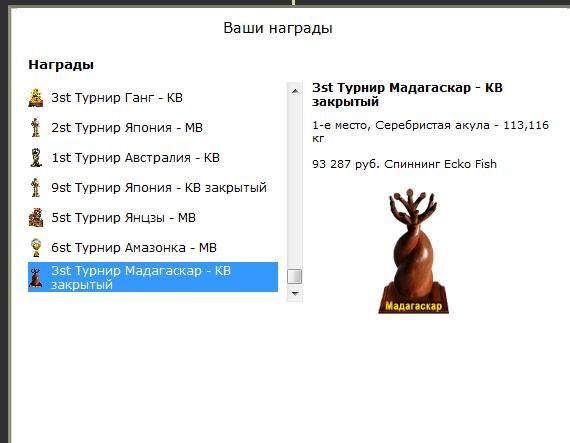Select award 3st Турнир Ганг - КВ
Image resolution: width=570 pixels, height=443 pixels.
[153, 97]
